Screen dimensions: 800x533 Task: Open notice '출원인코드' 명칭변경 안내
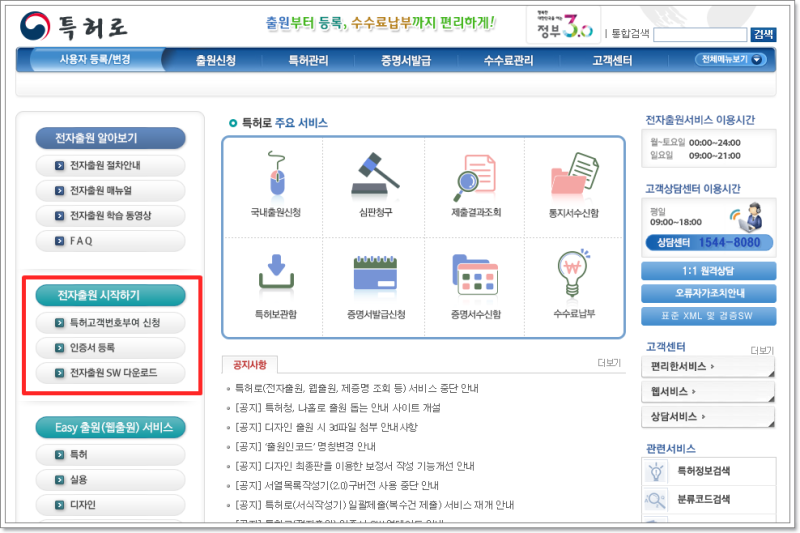(x=305, y=447)
